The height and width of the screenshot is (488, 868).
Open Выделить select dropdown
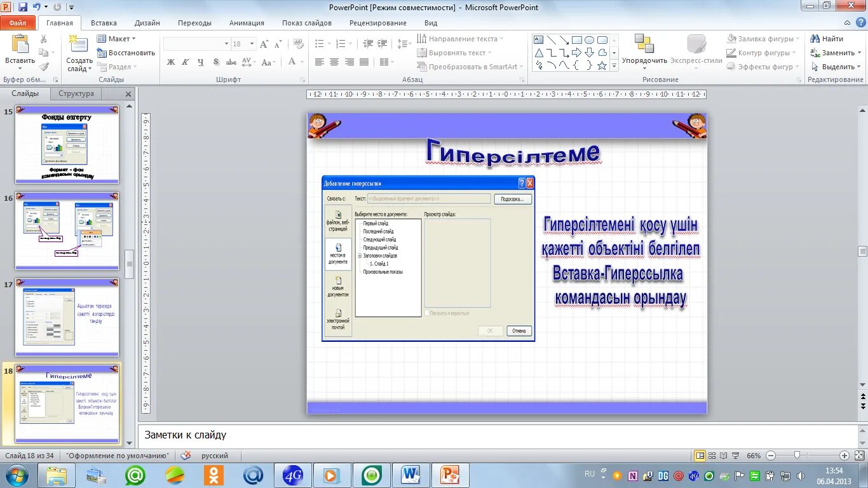pos(836,67)
